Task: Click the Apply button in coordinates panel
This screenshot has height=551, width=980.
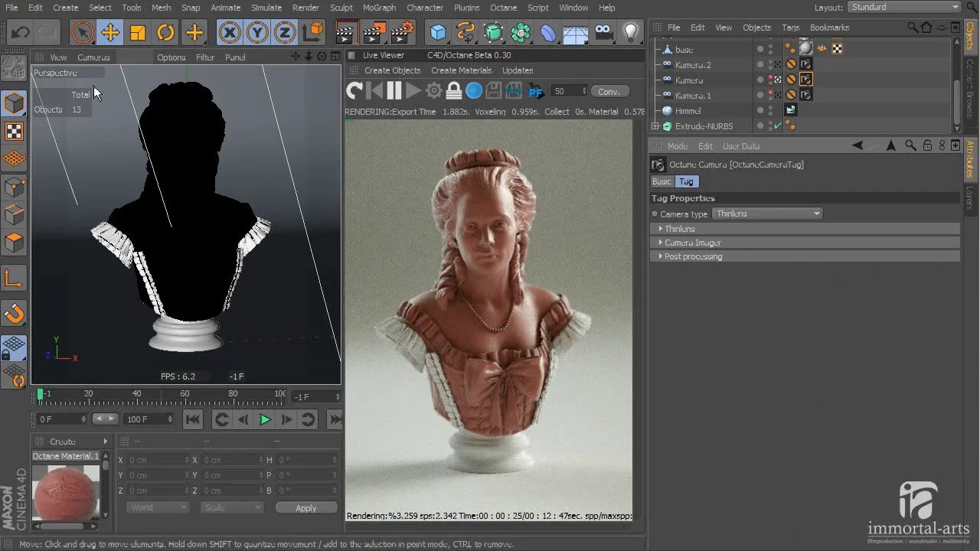Action: pos(305,508)
